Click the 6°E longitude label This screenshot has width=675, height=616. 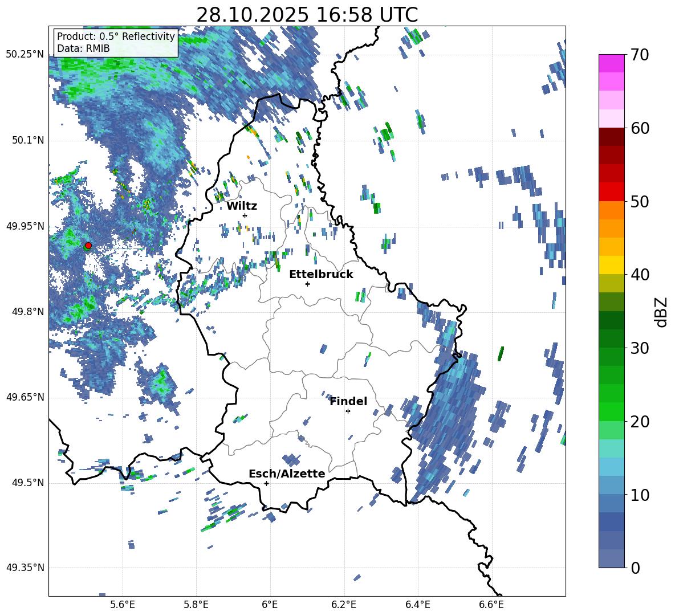(270, 605)
